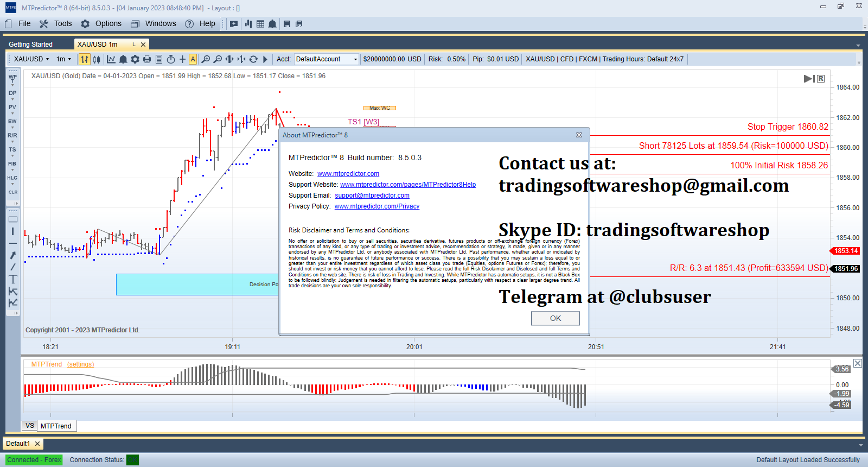Print the chart using printer icon
The image size is (868, 467).
pos(147,59)
